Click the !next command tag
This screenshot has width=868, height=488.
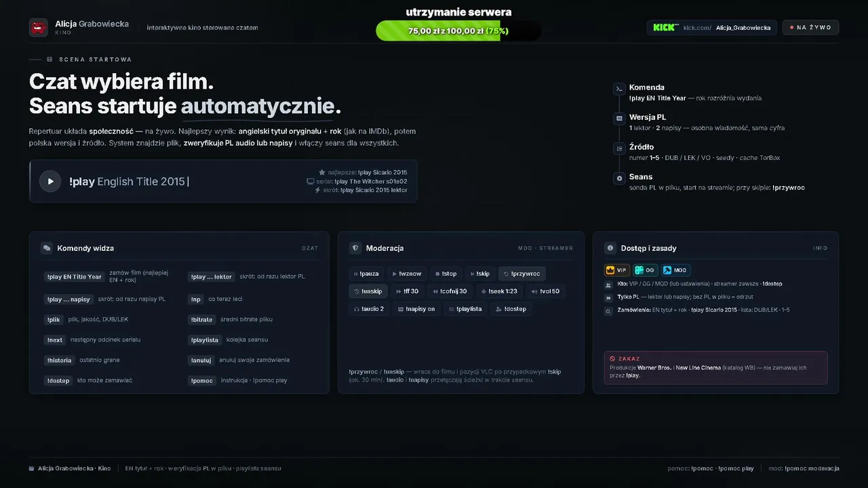pos(56,340)
